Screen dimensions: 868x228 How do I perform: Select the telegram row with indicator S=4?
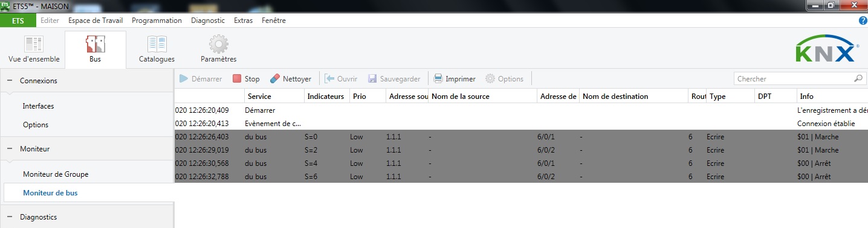click(521, 163)
